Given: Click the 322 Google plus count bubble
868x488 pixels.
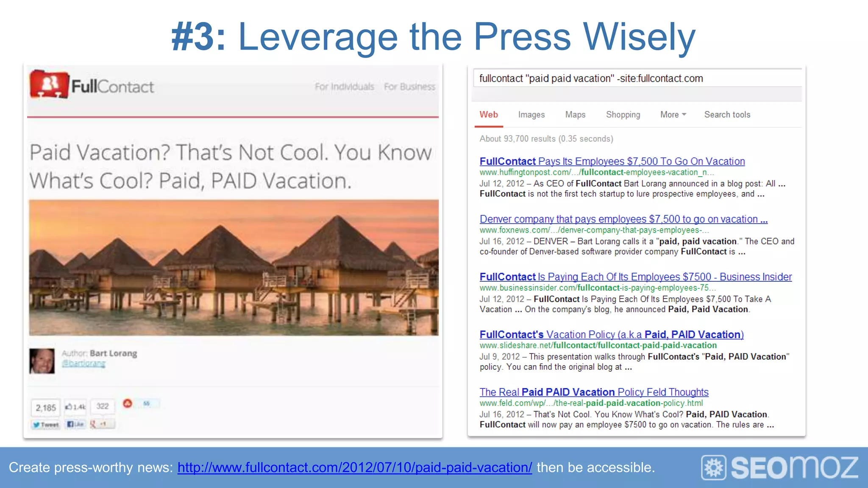Looking at the screenshot, I should [x=103, y=406].
